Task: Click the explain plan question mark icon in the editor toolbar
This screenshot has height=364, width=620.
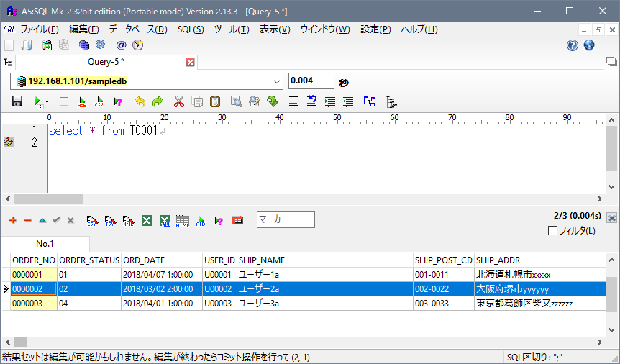Action: [118, 101]
